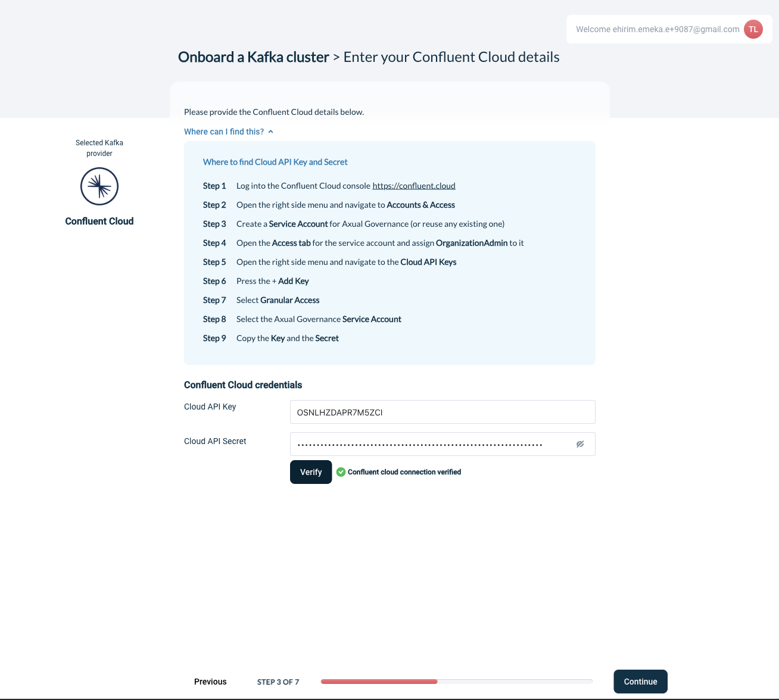The width and height of the screenshot is (779, 700).
Task: Click the Verify button
Action: 311,472
